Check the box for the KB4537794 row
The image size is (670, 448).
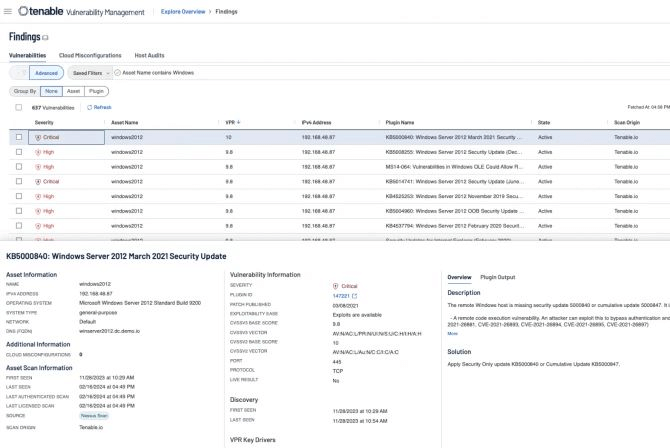click(19, 226)
